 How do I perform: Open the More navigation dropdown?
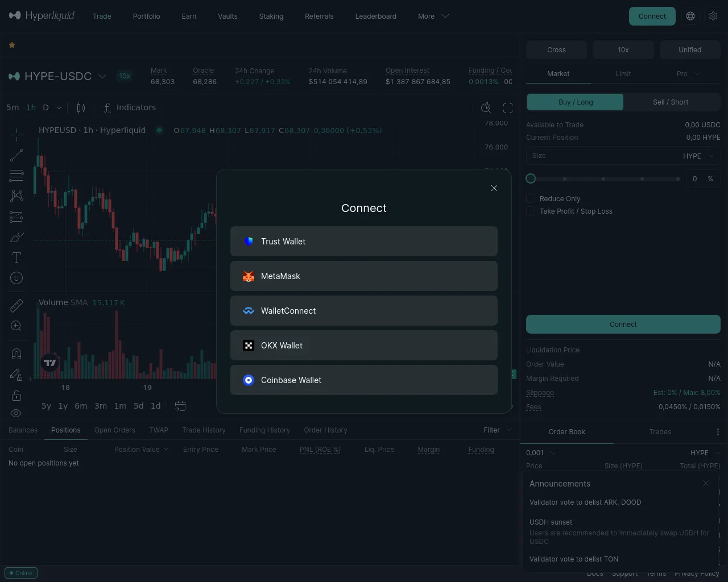(433, 16)
